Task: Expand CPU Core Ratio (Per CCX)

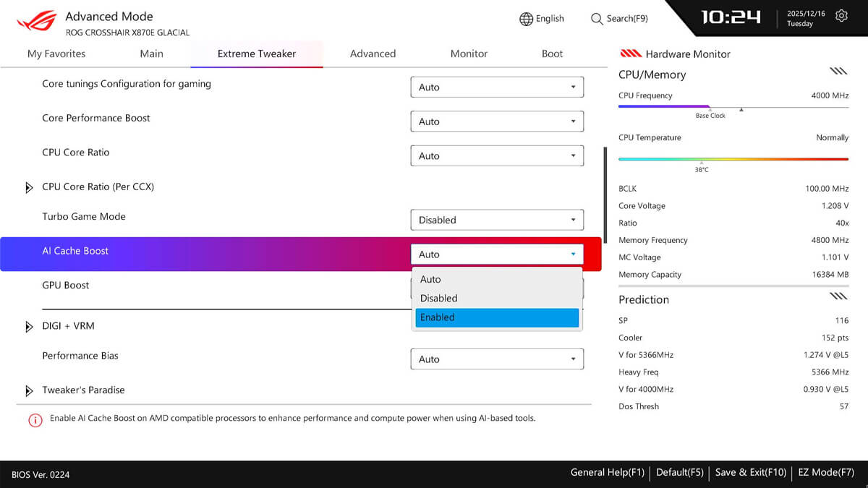Action: [x=29, y=187]
